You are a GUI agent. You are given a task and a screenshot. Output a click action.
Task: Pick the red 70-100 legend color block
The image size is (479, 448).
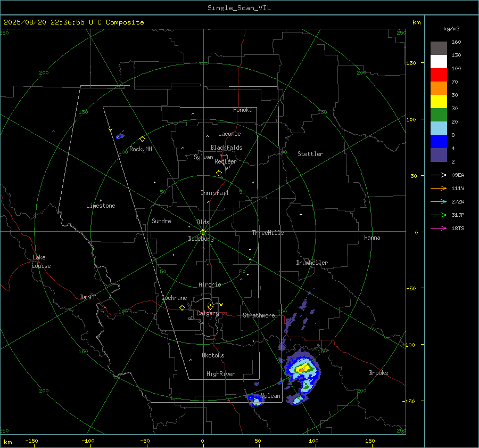tap(439, 75)
